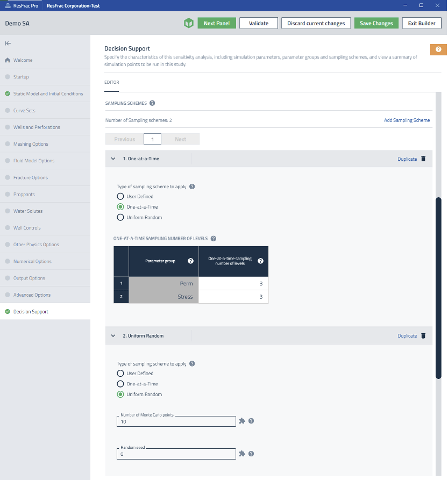Click help icon for One-at-a-time sampling number of levels heading

pyautogui.click(x=214, y=239)
